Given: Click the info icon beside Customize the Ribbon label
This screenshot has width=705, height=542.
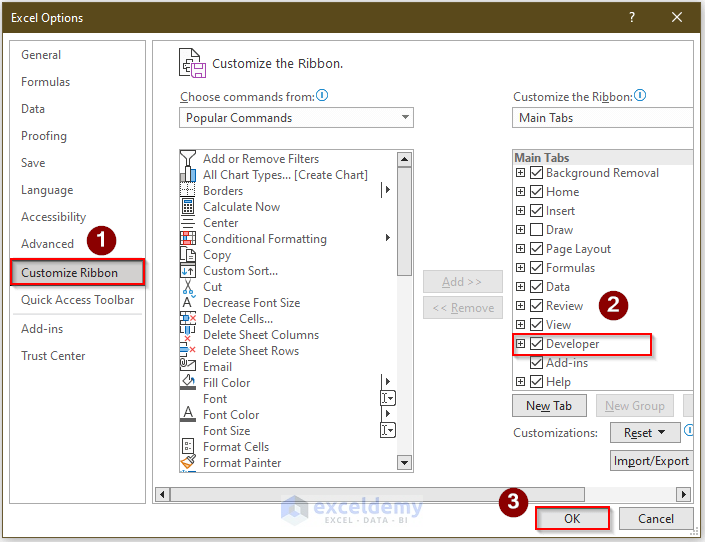Looking at the screenshot, I should 640,95.
